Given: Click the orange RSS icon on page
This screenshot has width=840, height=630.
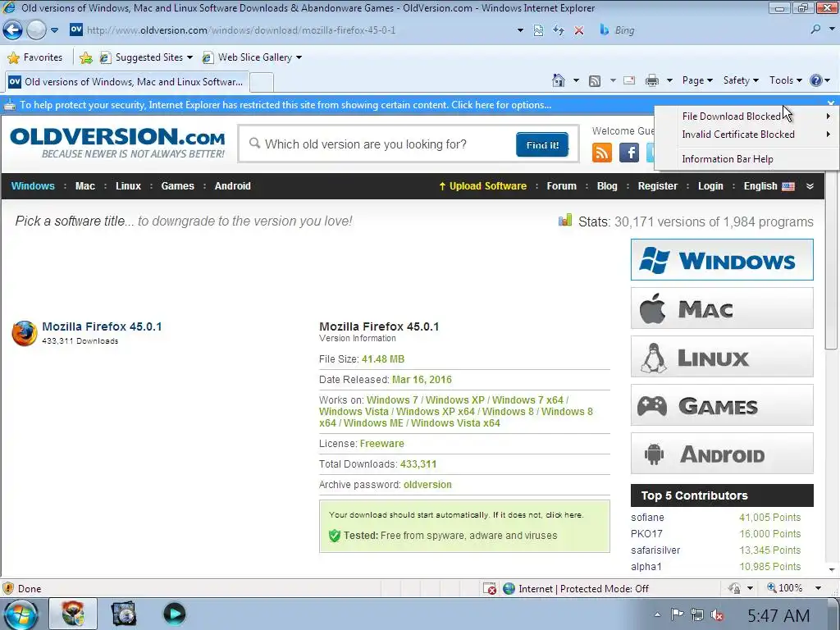Looking at the screenshot, I should click(602, 153).
